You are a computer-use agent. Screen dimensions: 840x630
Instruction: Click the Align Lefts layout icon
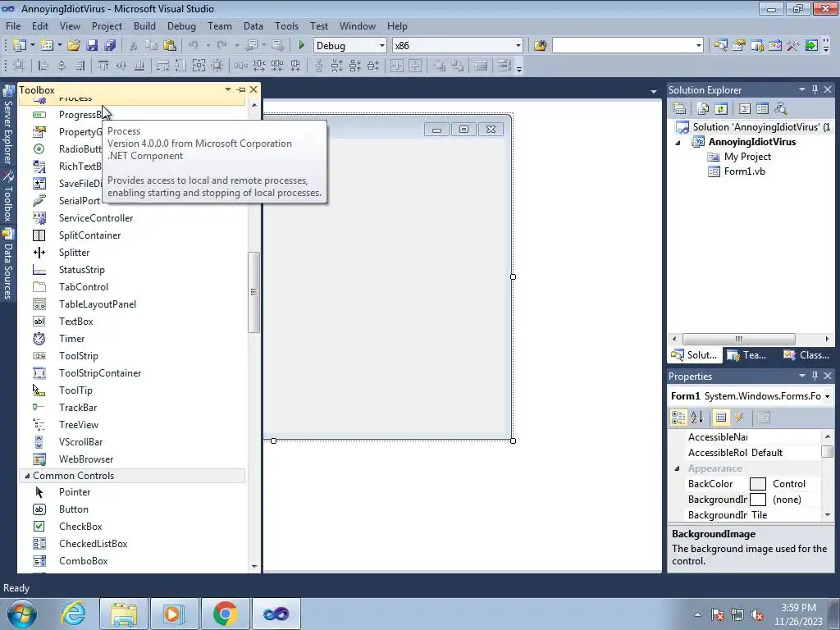click(x=43, y=66)
